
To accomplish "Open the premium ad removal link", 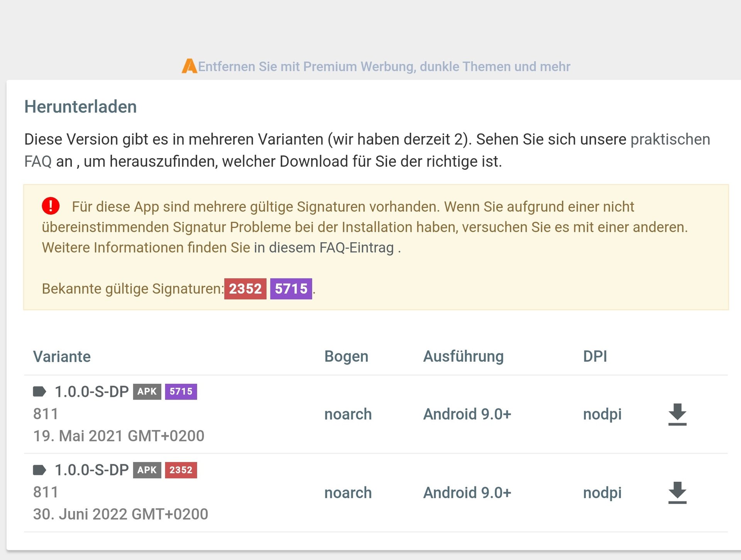I will tap(384, 66).
